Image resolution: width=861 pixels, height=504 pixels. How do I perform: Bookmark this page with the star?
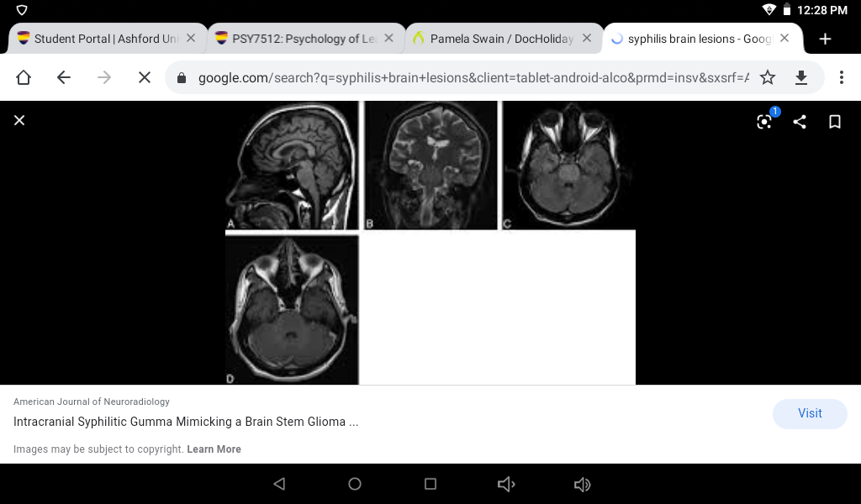pyautogui.click(x=768, y=77)
